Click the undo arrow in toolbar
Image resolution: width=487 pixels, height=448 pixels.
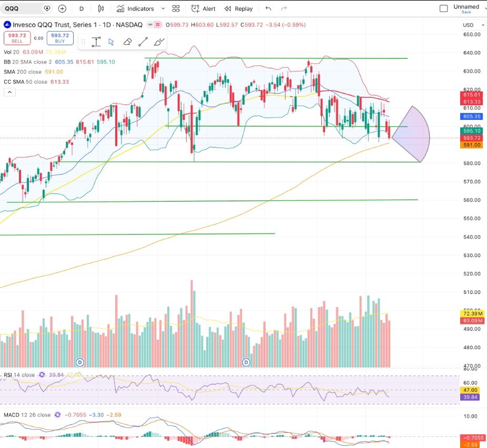(x=268, y=8)
